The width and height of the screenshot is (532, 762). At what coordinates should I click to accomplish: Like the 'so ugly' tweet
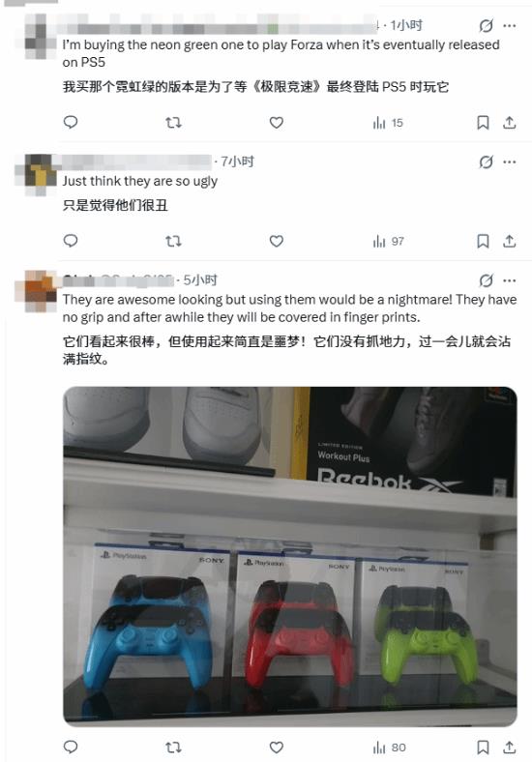tap(277, 241)
